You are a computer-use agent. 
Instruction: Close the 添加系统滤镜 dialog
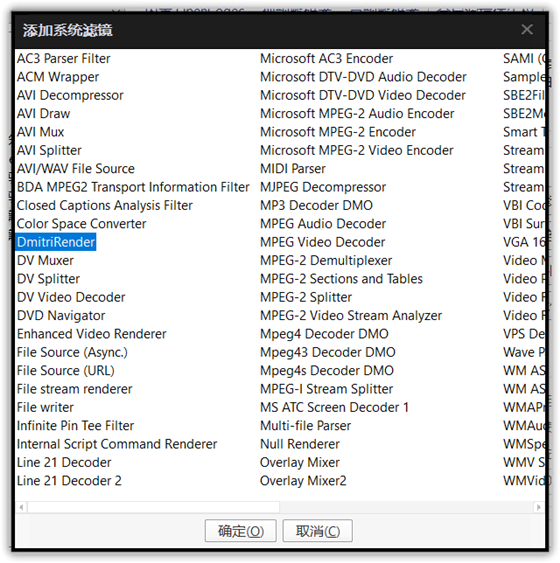click(527, 29)
